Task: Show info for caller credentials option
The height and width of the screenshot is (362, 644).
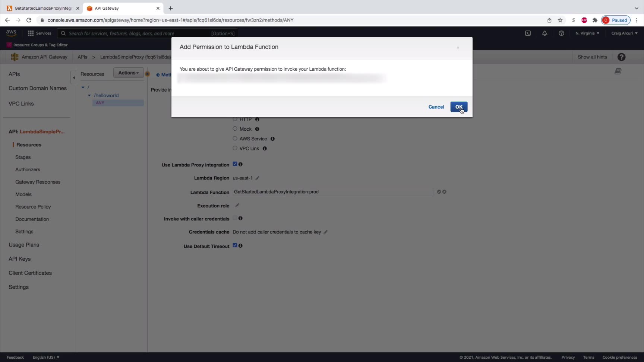Action: 240,218
